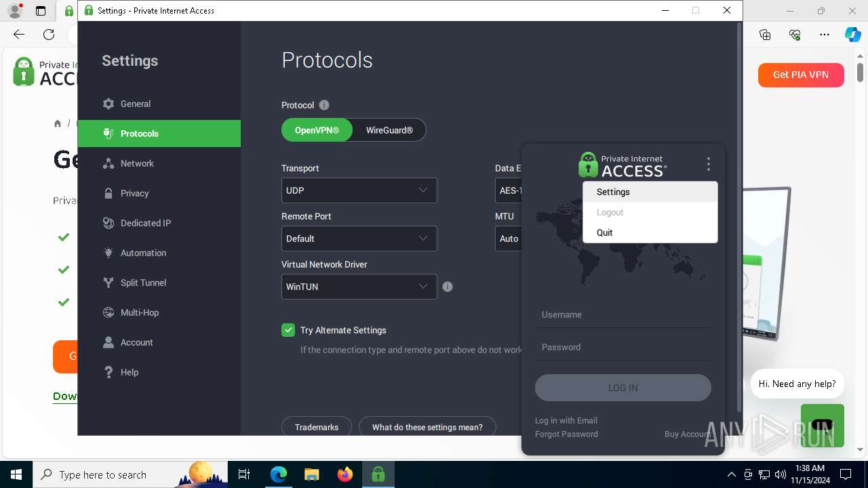Viewport: 868px width, 488px height.
Task: Click the chat widget button in browser
Action: 822,426
